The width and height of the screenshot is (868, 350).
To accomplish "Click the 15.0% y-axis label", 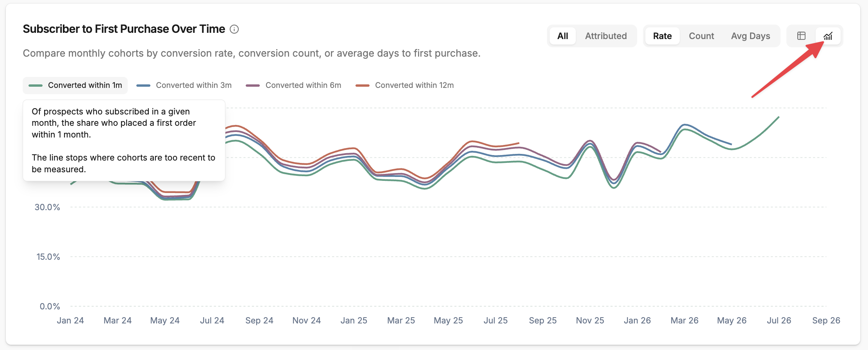I will point(48,257).
